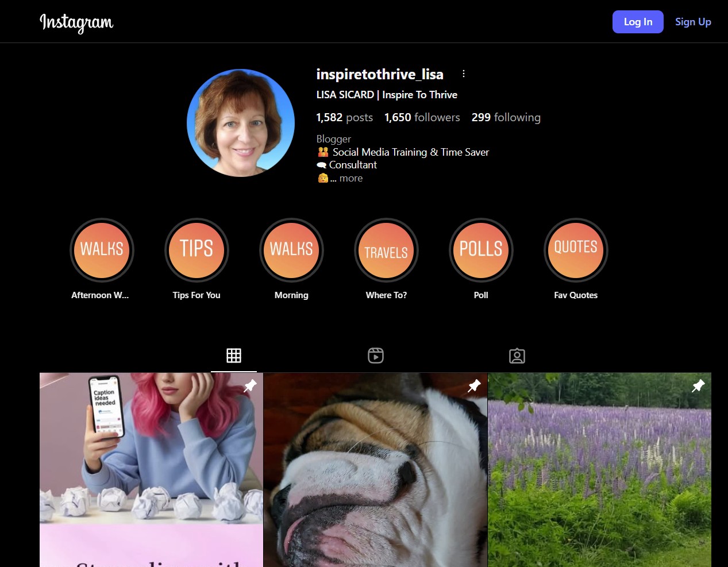Image resolution: width=728 pixels, height=567 pixels.
Task: Open the 'Tips For You' TIPS highlight
Action: [197, 250]
